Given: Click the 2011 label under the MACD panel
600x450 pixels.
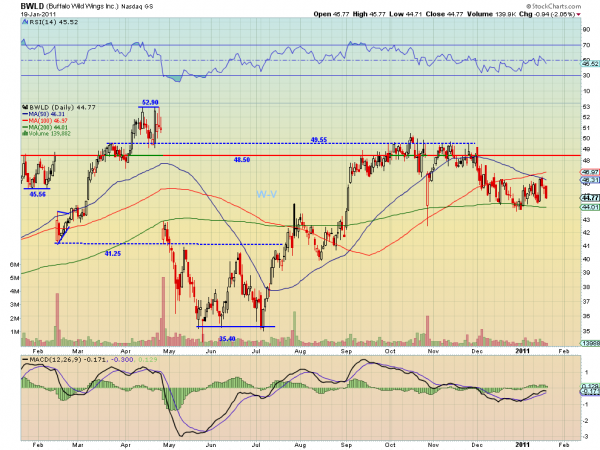Looking at the screenshot, I should click(522, 445).
